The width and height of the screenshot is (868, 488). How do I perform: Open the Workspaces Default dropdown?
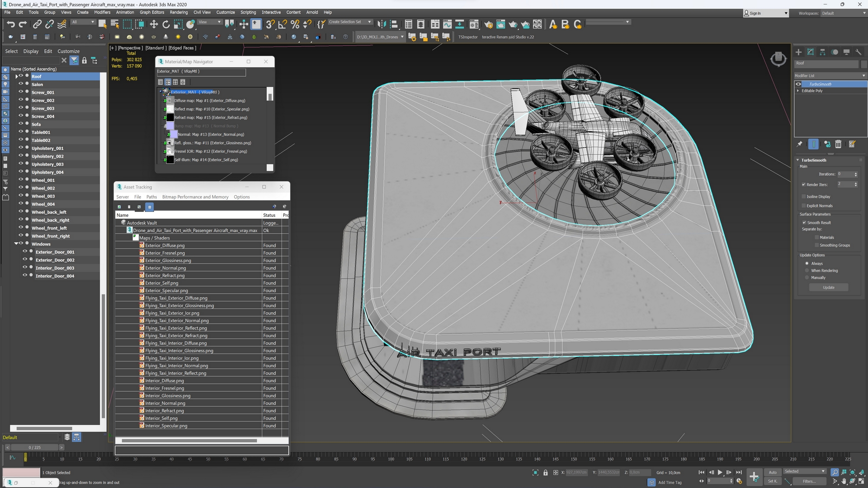click(x=843, y=13)
